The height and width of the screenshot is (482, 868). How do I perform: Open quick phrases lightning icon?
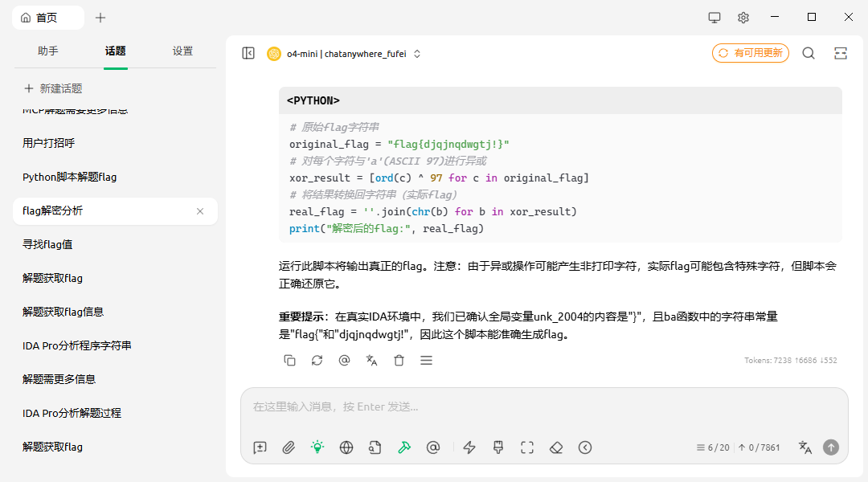[469, 447]
